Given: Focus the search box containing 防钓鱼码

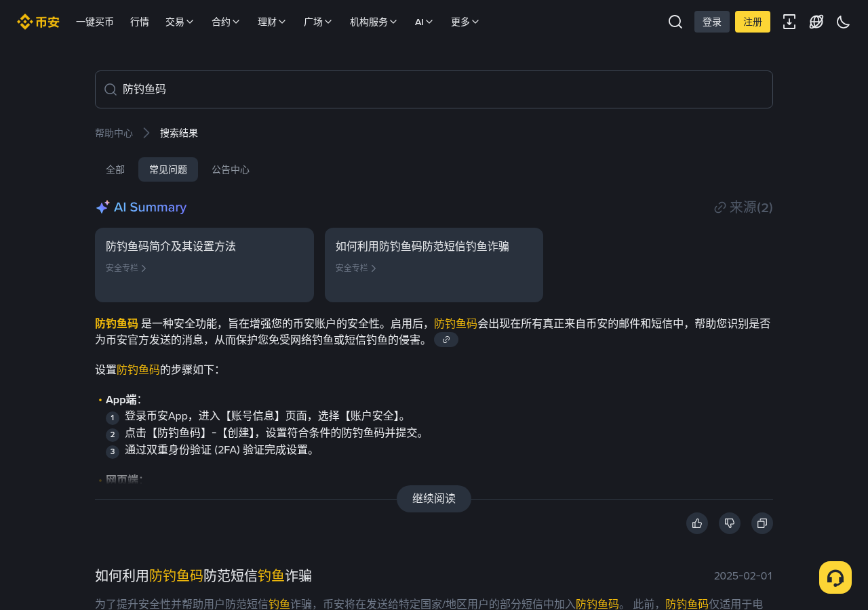Looking at the screenshot, I should click(x=434, y=89).
